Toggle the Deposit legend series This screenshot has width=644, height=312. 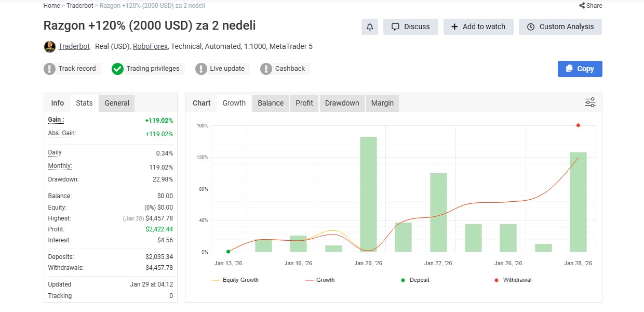pyautogui.click(x=415, y=280)
